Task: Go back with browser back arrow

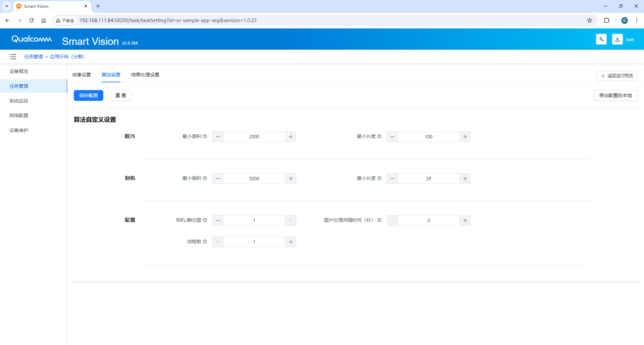Action: click(7, 20)
